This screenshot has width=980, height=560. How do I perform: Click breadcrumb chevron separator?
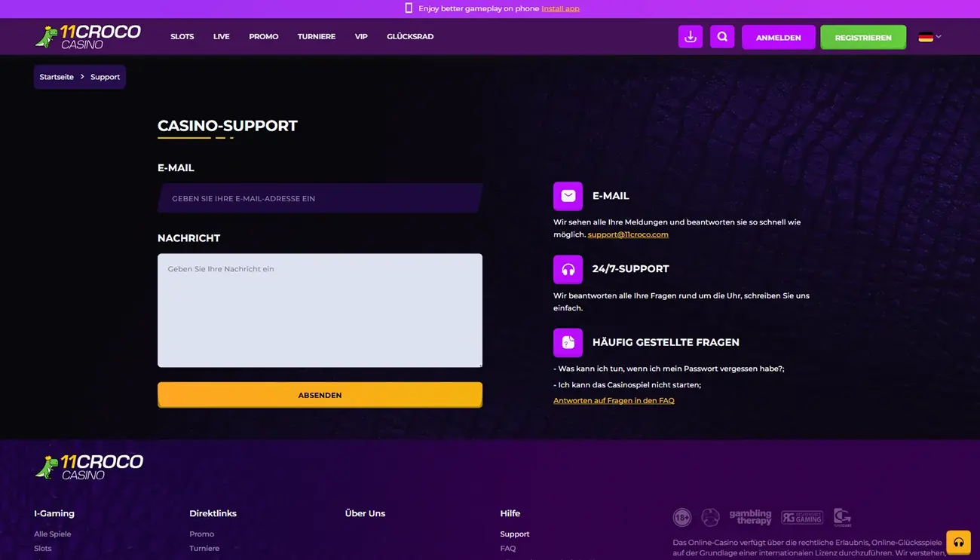[x=82, y=77]
